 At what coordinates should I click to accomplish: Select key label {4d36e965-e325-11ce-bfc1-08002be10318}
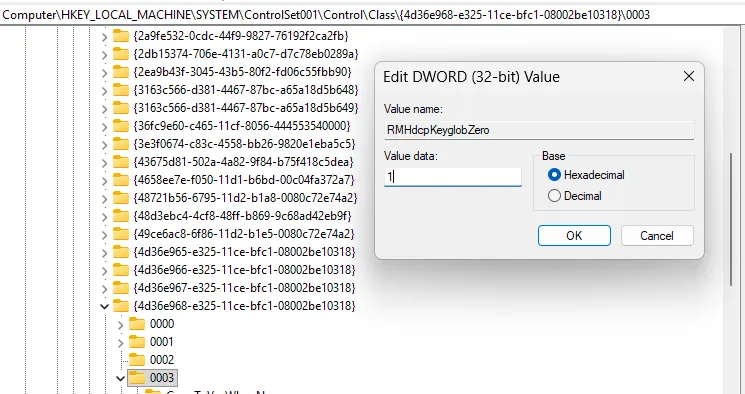coord(245,252)
